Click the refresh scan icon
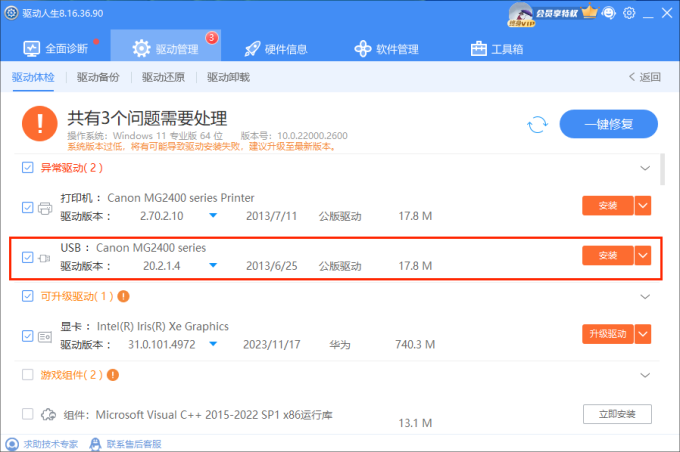The width and height of the screenshot is (680, 452). 537,124
